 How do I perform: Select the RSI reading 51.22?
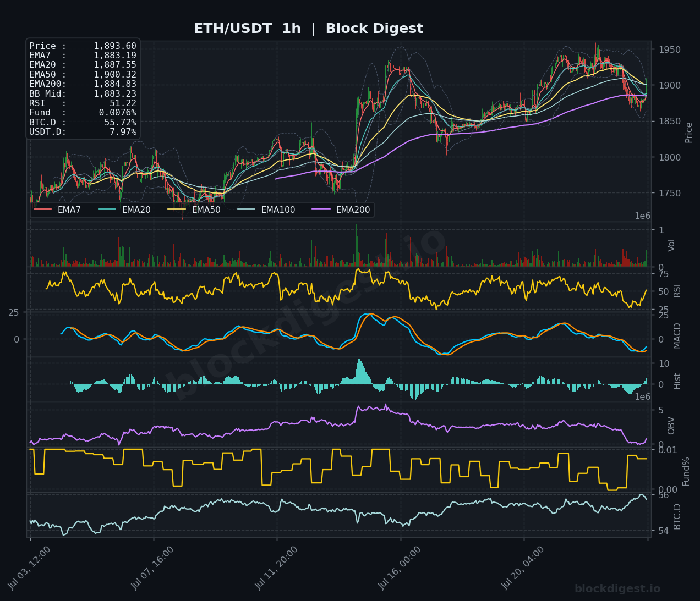pos(123,103)
